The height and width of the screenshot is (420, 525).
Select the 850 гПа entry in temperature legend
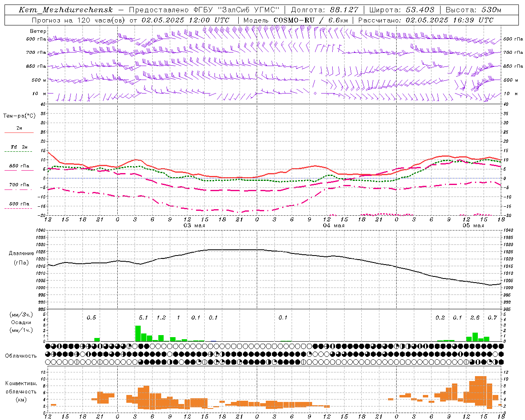[x=19, y=166]
